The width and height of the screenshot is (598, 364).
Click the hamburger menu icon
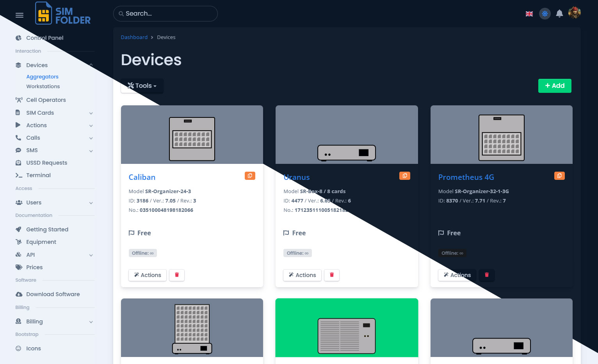[x=20, y=15]
